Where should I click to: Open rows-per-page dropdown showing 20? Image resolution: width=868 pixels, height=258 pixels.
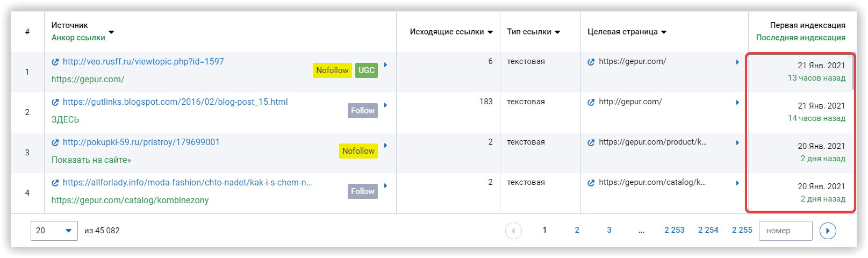pos(54,231)
